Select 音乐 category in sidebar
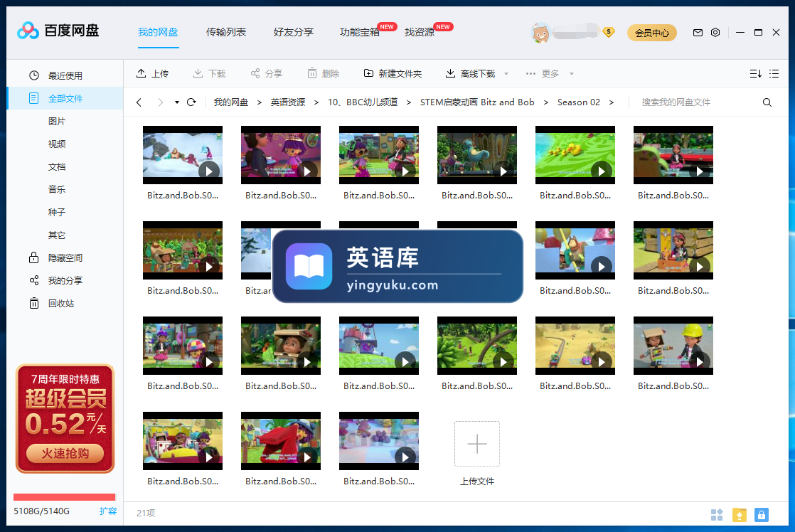The image size is (795, 532). point(57,189)
